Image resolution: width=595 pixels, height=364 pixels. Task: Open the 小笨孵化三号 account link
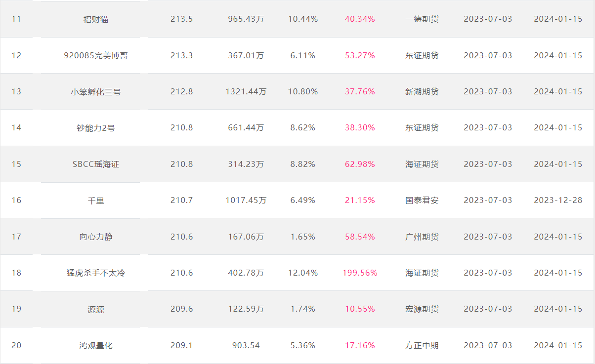click(x=96, y=91)
